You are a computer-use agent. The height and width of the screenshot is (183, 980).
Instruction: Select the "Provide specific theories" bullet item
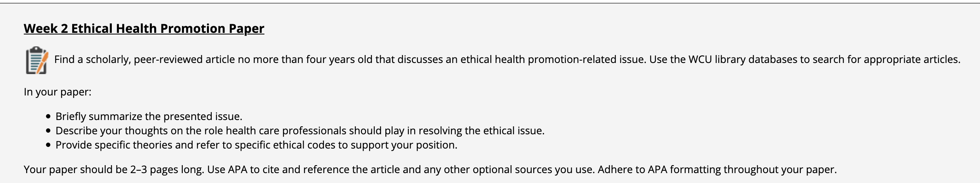256,145
